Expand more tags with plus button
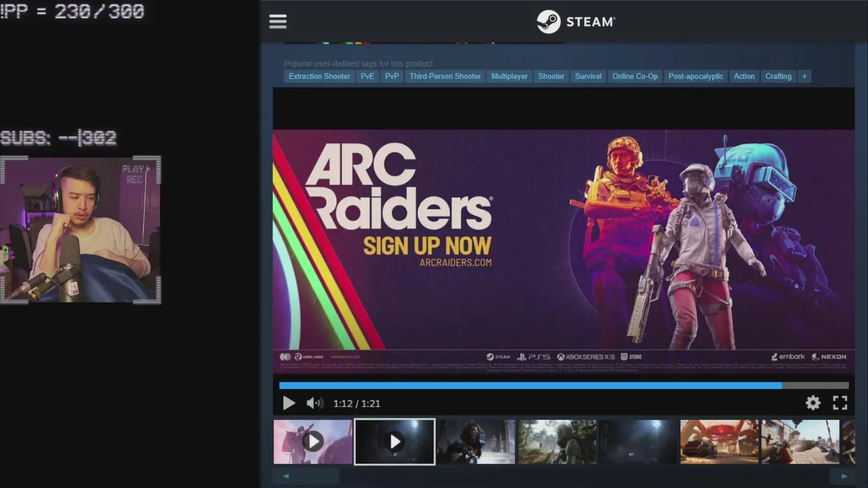This screenshot has width=868, height=488. [804, 77]
